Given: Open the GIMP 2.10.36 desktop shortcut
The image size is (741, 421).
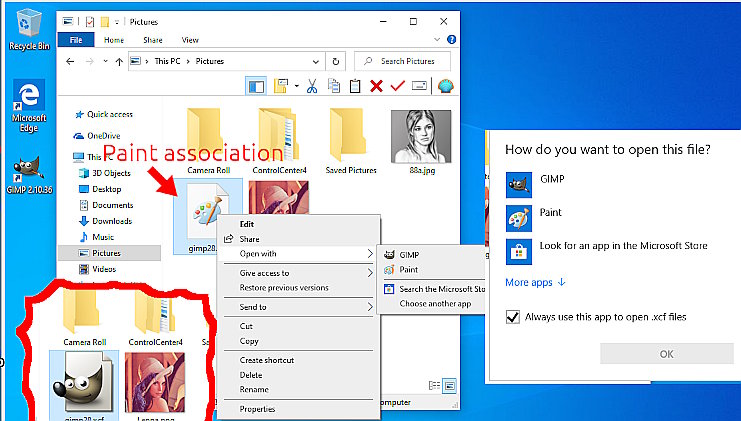Looking at the screenshot, I should [29, 175].
